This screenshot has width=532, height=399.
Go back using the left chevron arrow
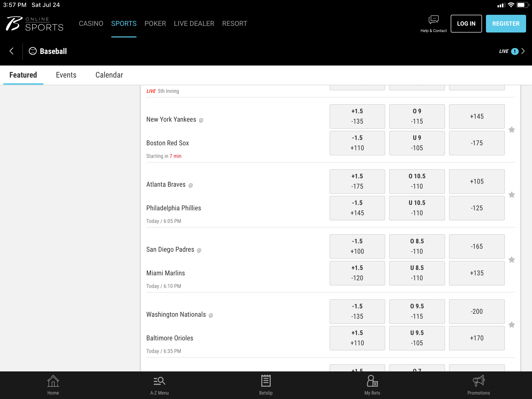tap(11, 51)
